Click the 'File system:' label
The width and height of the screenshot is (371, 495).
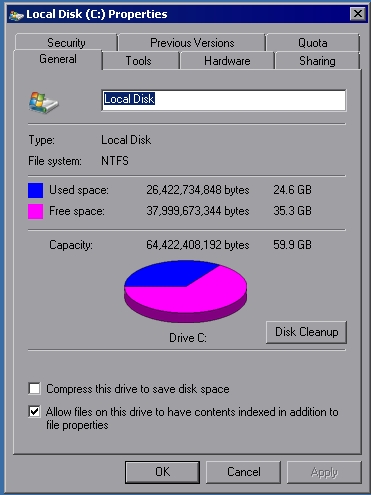(55, 161)
